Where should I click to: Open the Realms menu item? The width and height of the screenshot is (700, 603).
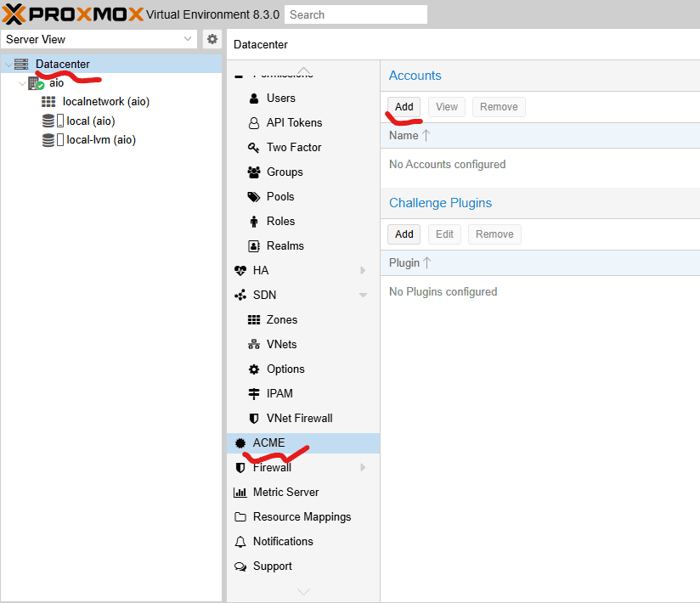(285, 246)
